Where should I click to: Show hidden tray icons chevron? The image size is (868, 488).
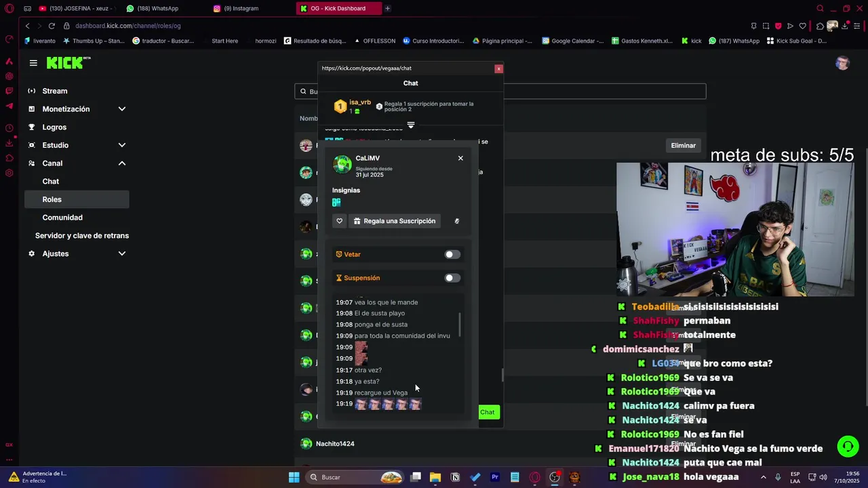[763, 477]
